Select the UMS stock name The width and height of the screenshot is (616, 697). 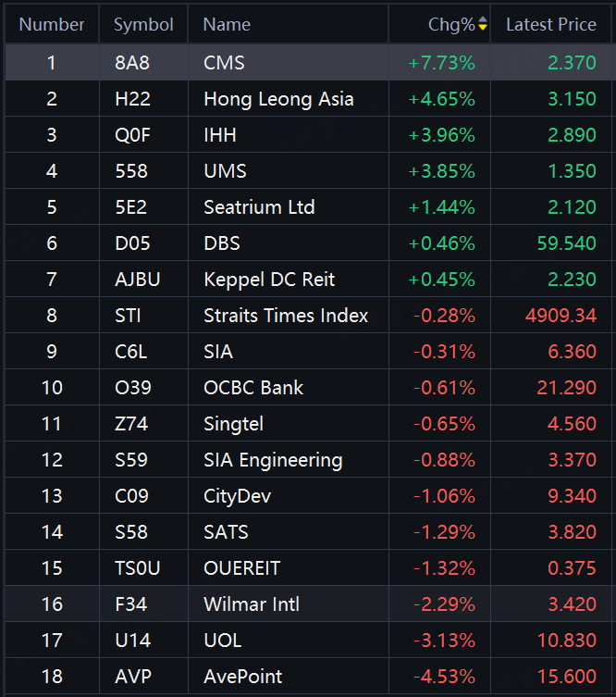pos(225,170)
